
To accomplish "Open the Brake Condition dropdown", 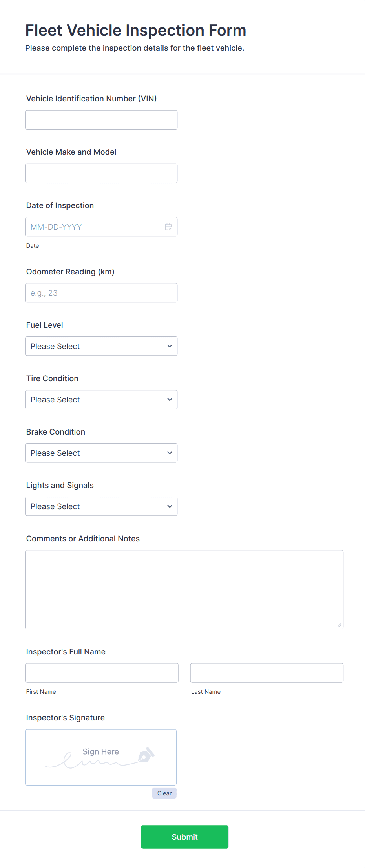I will point(101,453).
